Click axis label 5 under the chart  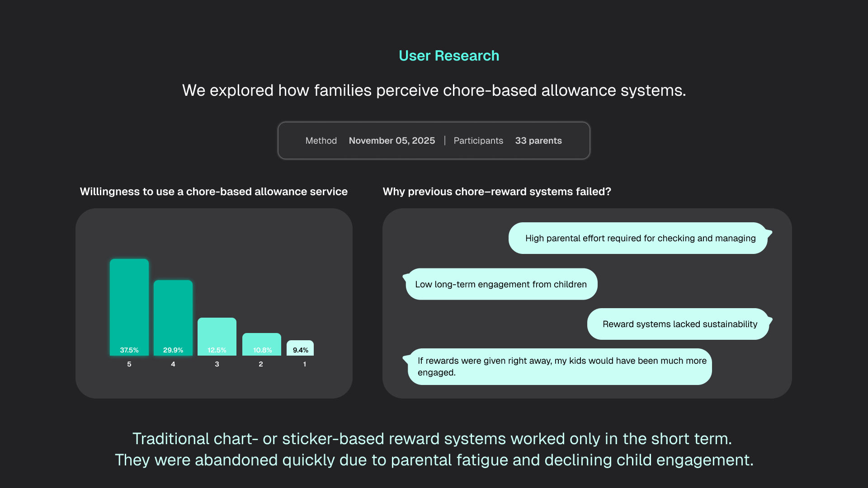[x=129, y=364]
